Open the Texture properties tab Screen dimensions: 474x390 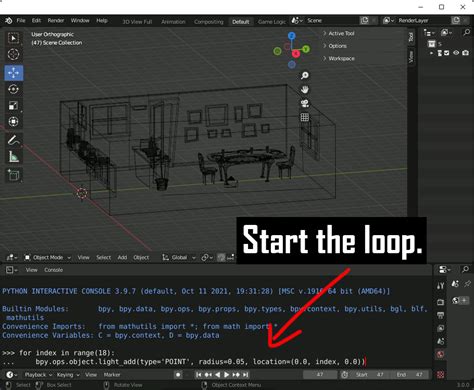440,375
